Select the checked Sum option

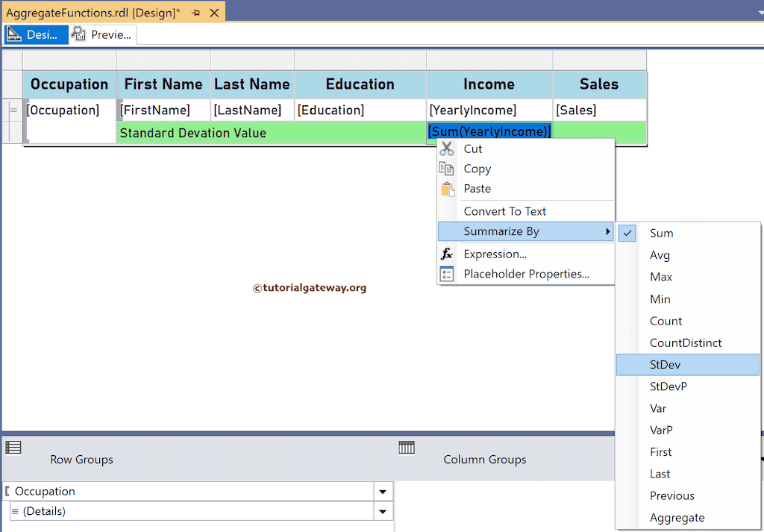point(687,234)
